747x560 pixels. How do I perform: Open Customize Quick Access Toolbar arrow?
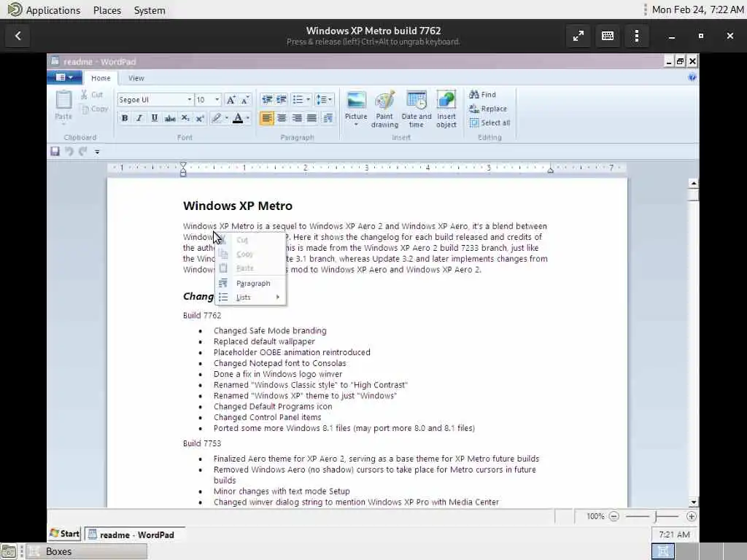[97, 152]
